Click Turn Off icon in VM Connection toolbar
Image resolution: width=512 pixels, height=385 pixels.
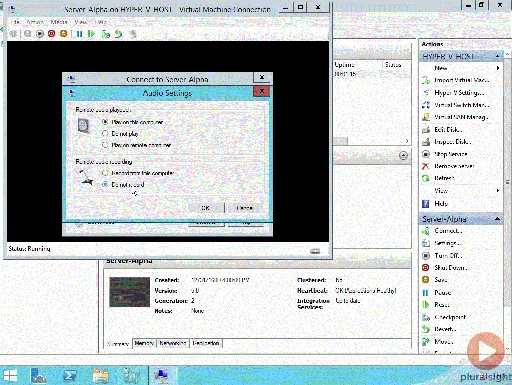pos(40,34)
